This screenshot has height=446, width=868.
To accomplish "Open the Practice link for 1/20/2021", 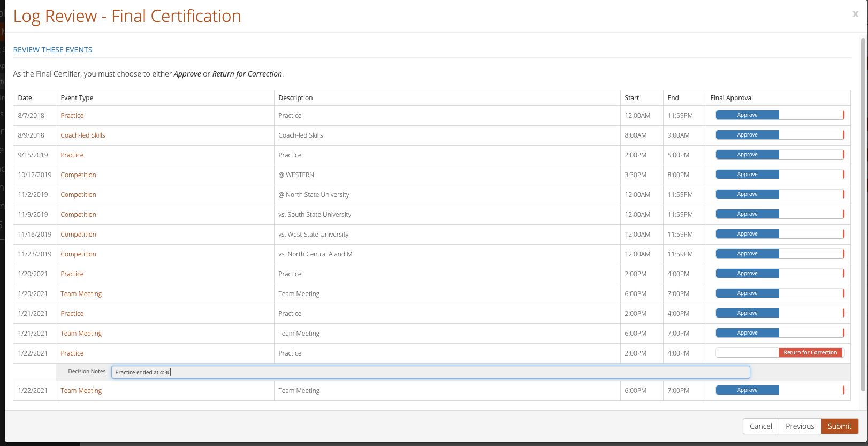I will tap(72, 274).
